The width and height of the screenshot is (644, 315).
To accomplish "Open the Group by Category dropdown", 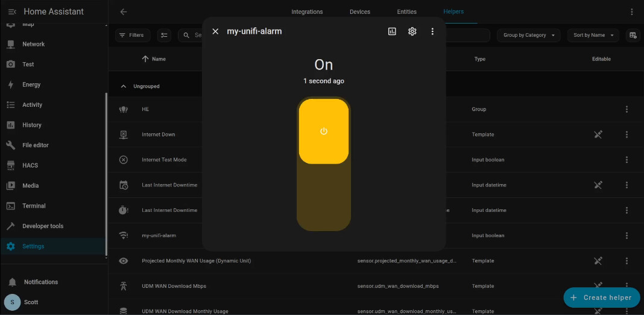I will tap(528, 35).
